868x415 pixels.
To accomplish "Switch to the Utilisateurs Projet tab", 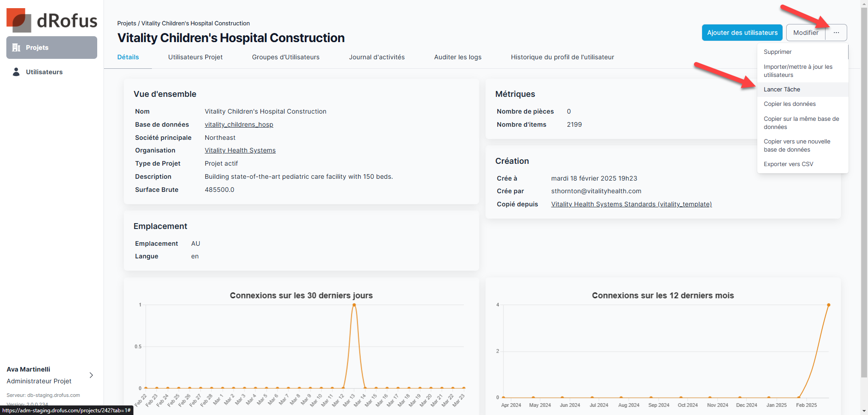I will (x=195, y=57).
